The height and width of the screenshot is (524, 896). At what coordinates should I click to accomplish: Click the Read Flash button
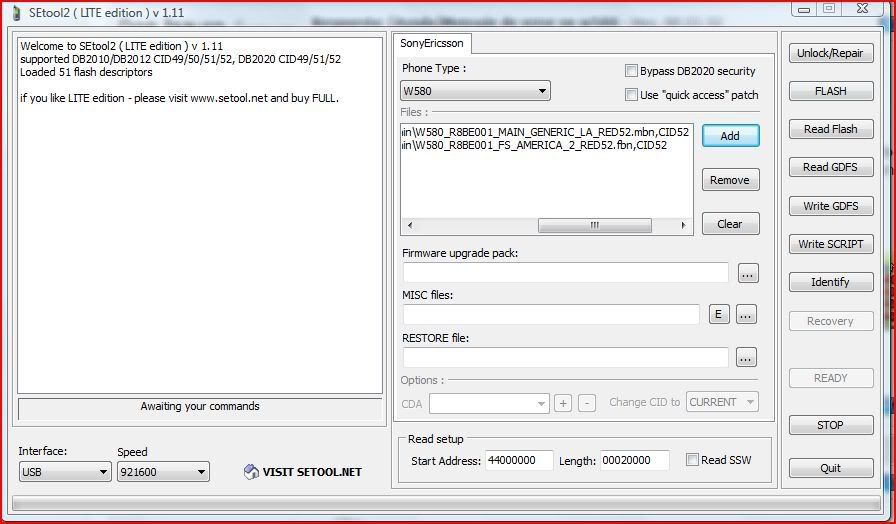[x=830, y=130]
